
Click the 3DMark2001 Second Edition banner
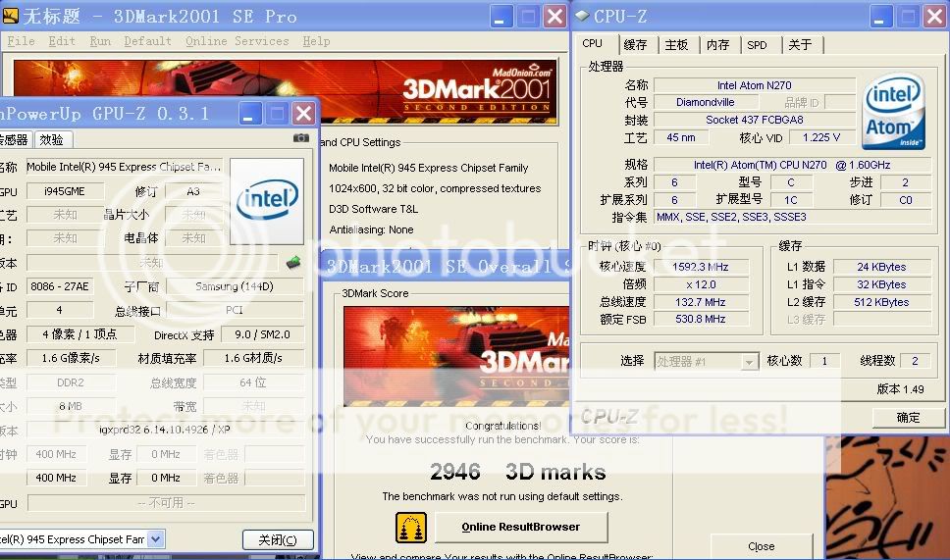[286, 91]
